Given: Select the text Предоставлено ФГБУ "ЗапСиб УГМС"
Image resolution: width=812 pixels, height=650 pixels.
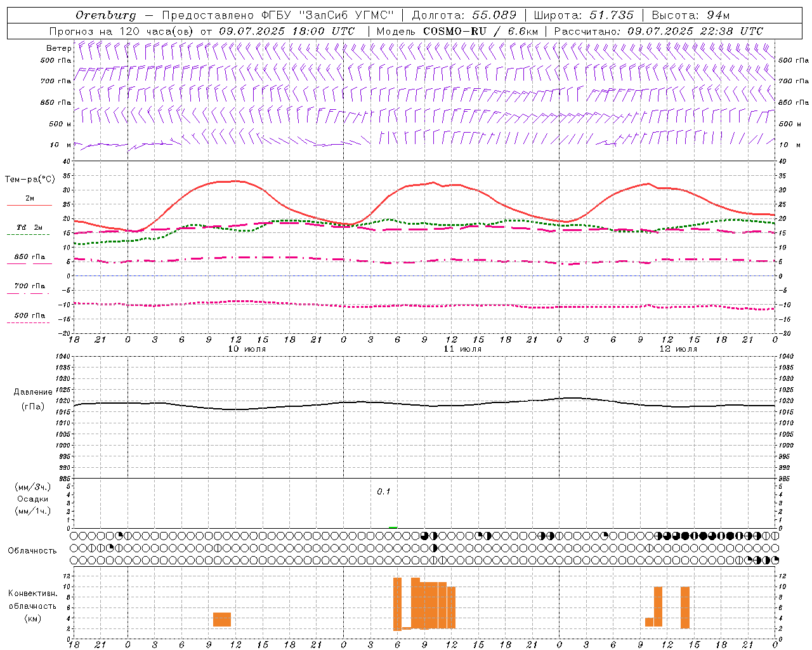Looking at the screenshot, I should click(278, 15).
